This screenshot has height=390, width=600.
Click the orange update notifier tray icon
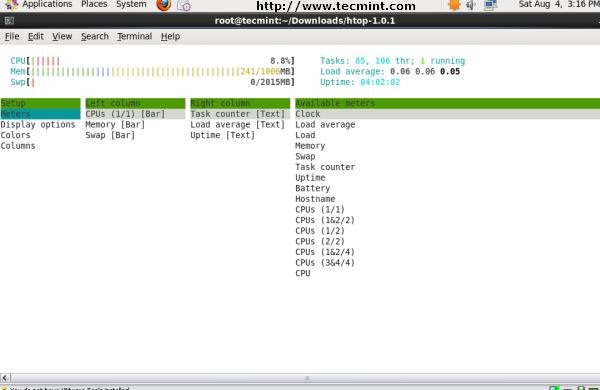(x=454, y=5)
